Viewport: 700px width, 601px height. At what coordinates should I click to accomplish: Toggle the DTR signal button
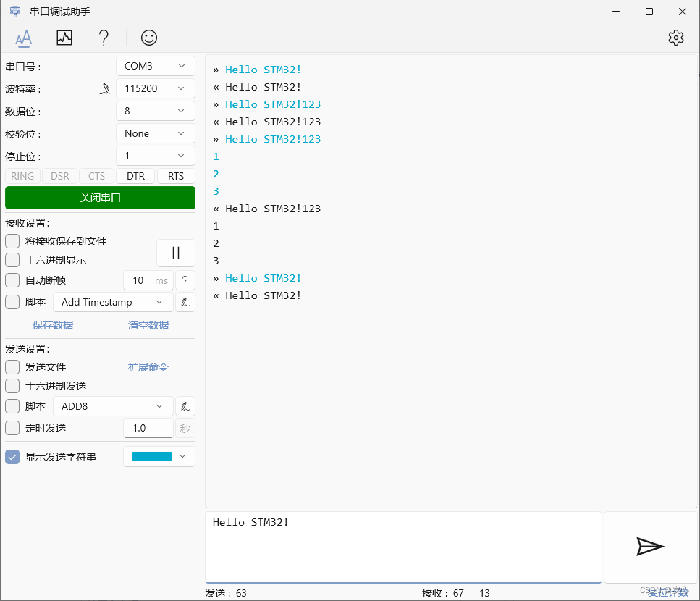point(135,177)
